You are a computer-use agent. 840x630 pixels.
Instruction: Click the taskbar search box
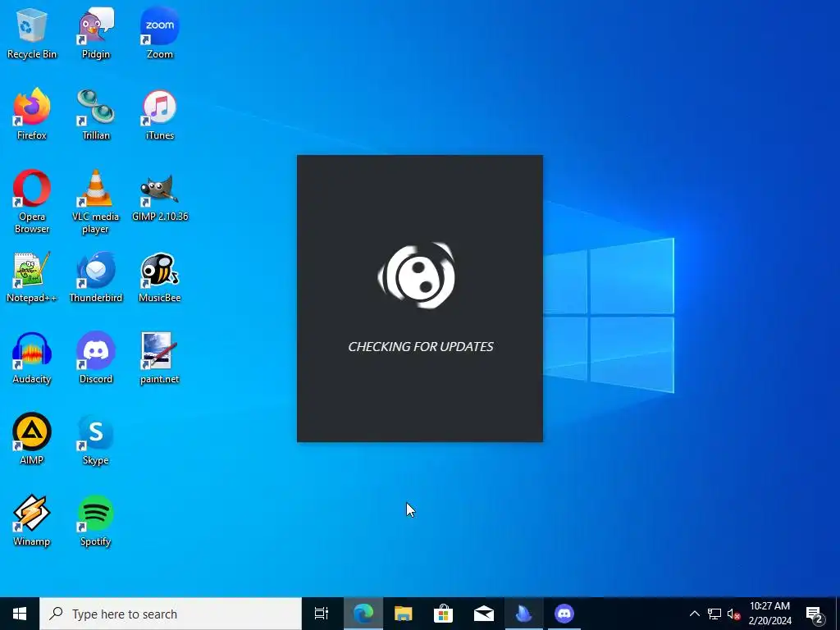pyautogui.click(x=171, y=614)
